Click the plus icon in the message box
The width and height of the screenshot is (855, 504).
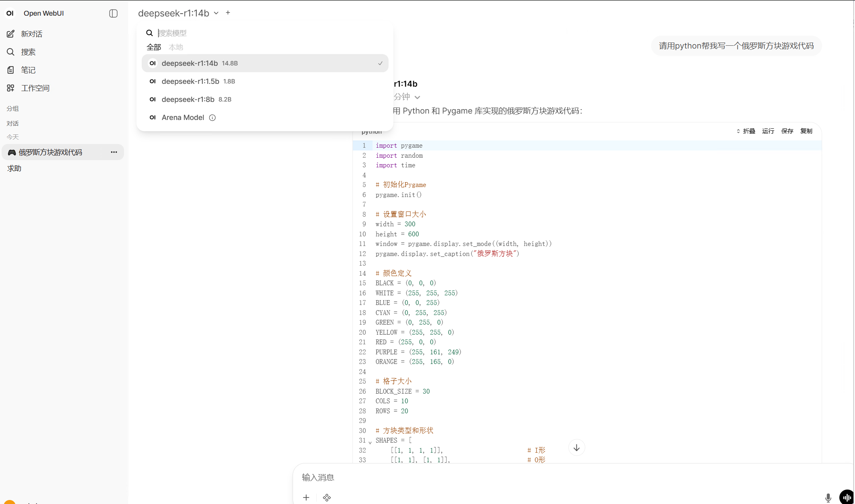[x=306, y=497]
